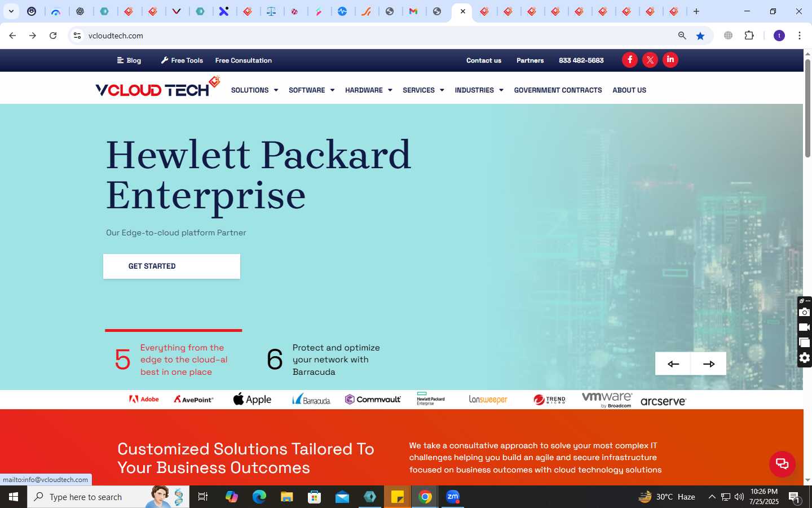
Task: Open the Chrome tab search dropdown
Action: pos(11,11)
